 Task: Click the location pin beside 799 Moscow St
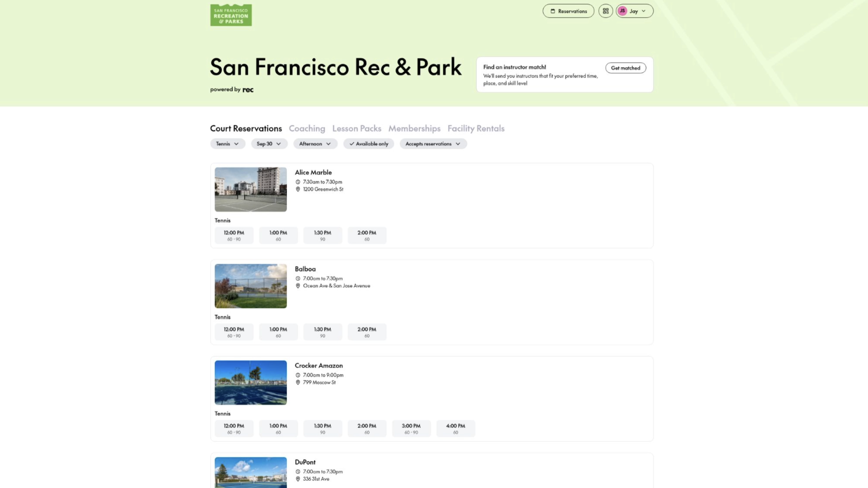(x=298, y=382)
